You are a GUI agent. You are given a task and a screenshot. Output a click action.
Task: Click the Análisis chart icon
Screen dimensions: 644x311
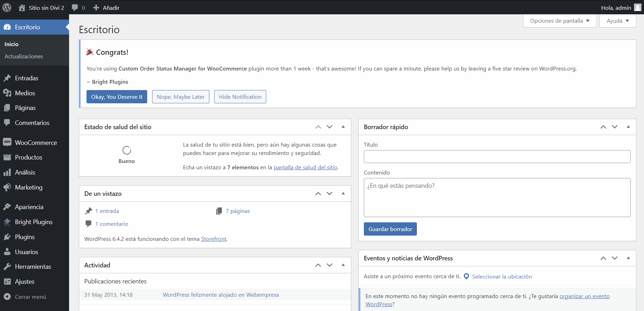(7, 172)
